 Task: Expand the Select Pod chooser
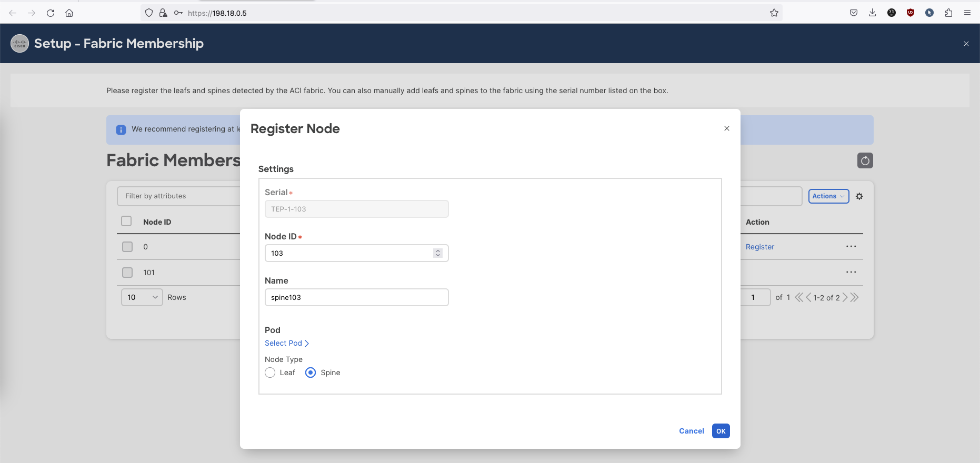[286, 343]
